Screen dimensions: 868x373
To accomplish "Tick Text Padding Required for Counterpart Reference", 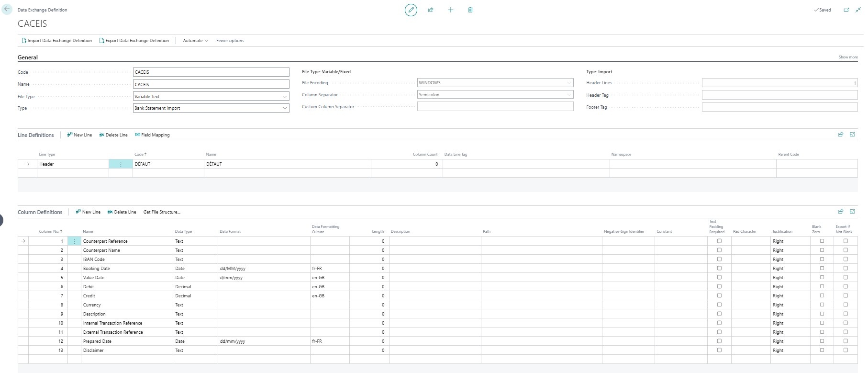I will pyautogui.click(x=719, y=241).
